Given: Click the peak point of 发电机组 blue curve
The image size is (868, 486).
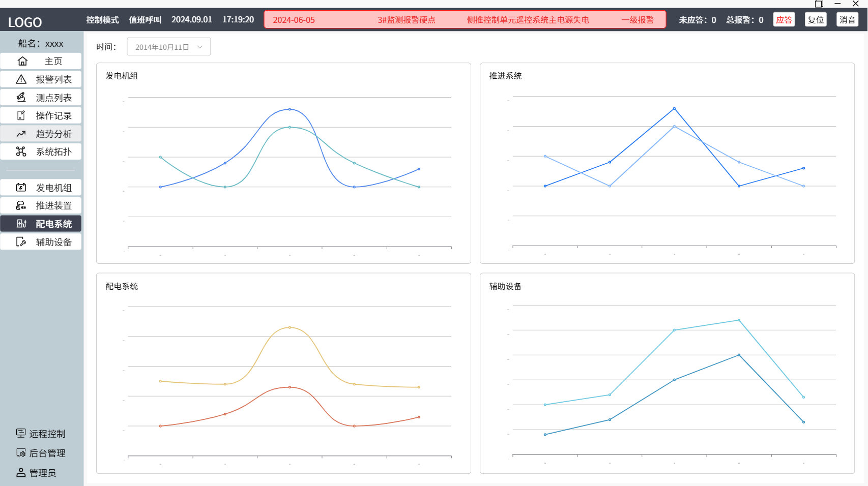Looking at the screenshot, I should 290,109.
